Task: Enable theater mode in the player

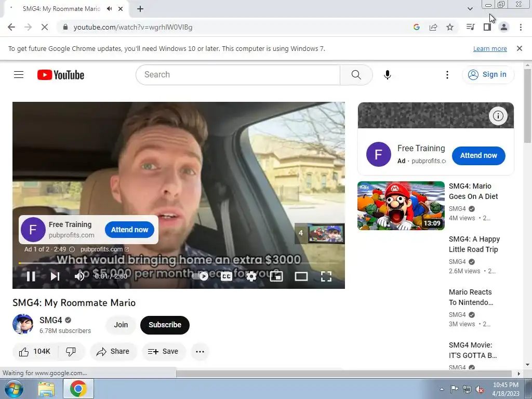Action: tap(301, 276)
